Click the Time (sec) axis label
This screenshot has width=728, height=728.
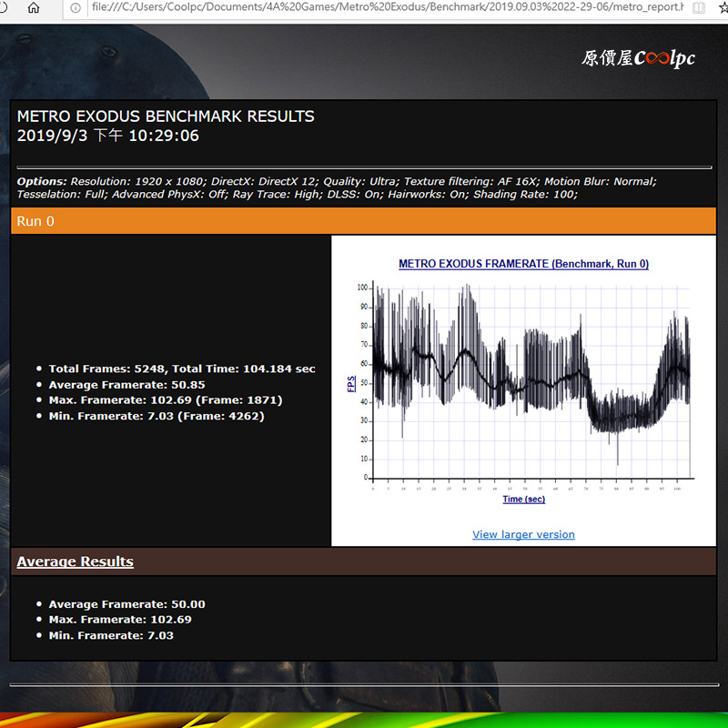(524, 499)
